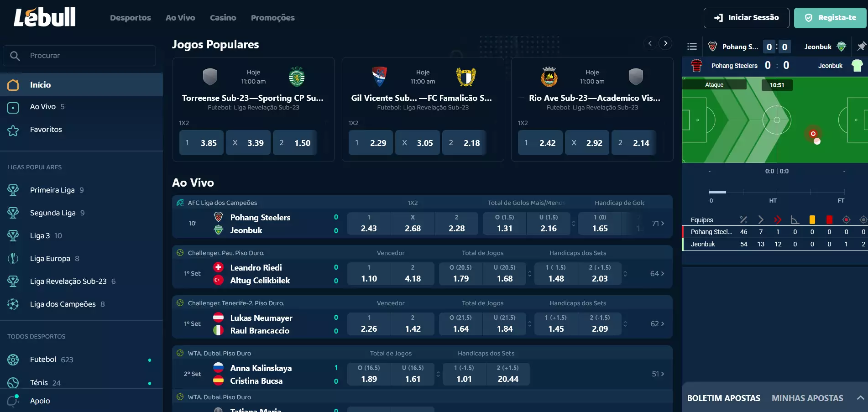Image resolution: width=868 pixels, height=412 pixels.
Task: Select Sporting win odds 1.50
Action: coord(295,143)
